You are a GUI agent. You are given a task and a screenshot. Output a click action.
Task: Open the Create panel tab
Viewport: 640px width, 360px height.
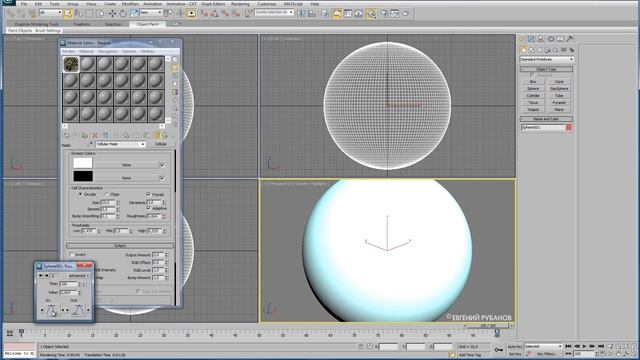pyautogui.click(x=522, y=39)
